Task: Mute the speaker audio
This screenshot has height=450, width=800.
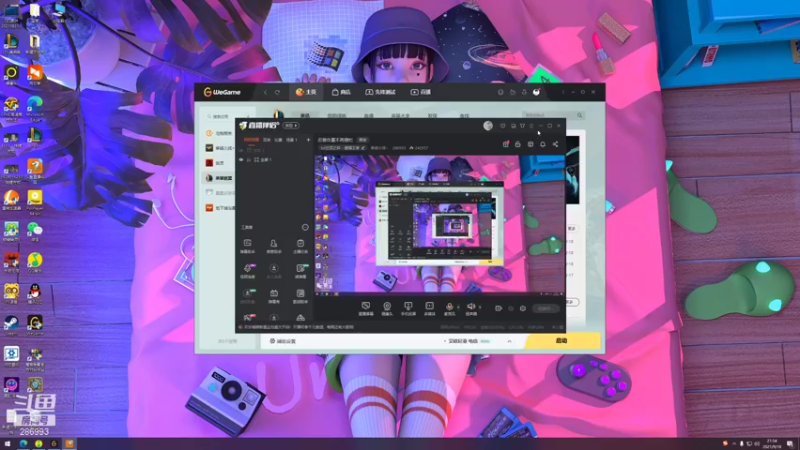Action: pos(471,308)
